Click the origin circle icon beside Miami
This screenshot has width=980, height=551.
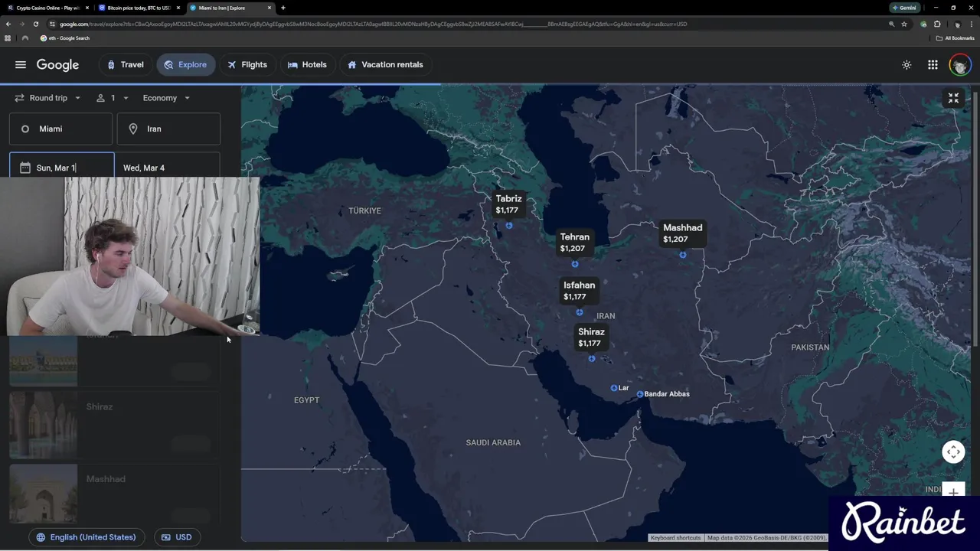coord(25,129)
